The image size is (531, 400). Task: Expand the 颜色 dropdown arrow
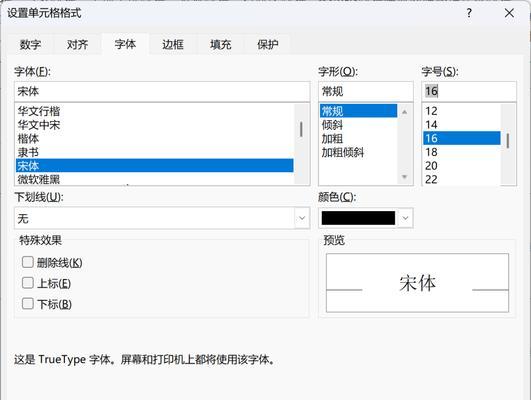point(405,218)
